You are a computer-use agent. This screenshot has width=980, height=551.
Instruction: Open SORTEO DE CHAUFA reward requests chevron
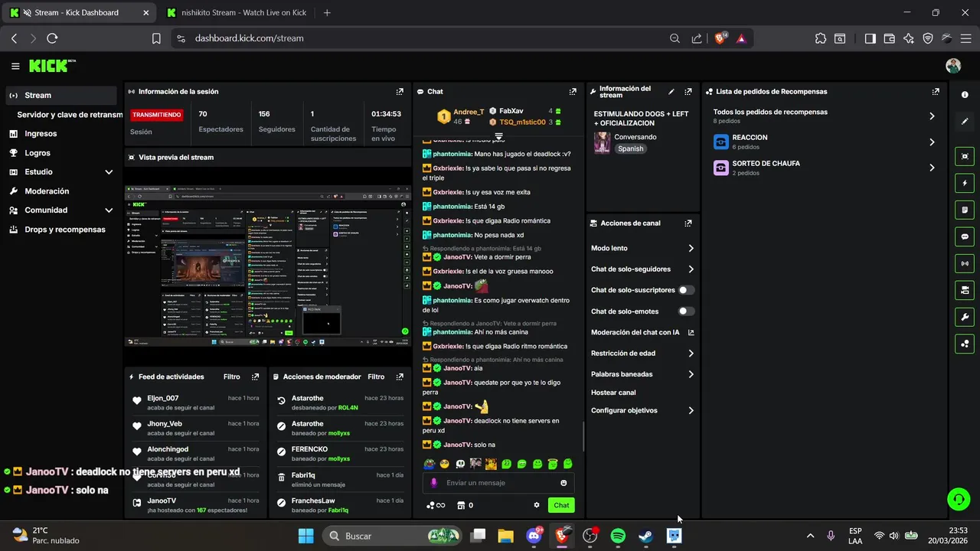click(x=932, y=168)
